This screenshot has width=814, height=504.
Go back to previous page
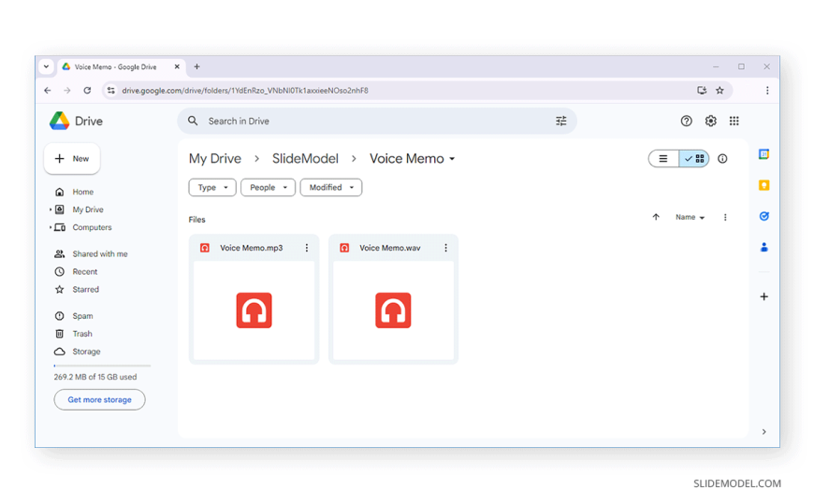coord(48,91)
